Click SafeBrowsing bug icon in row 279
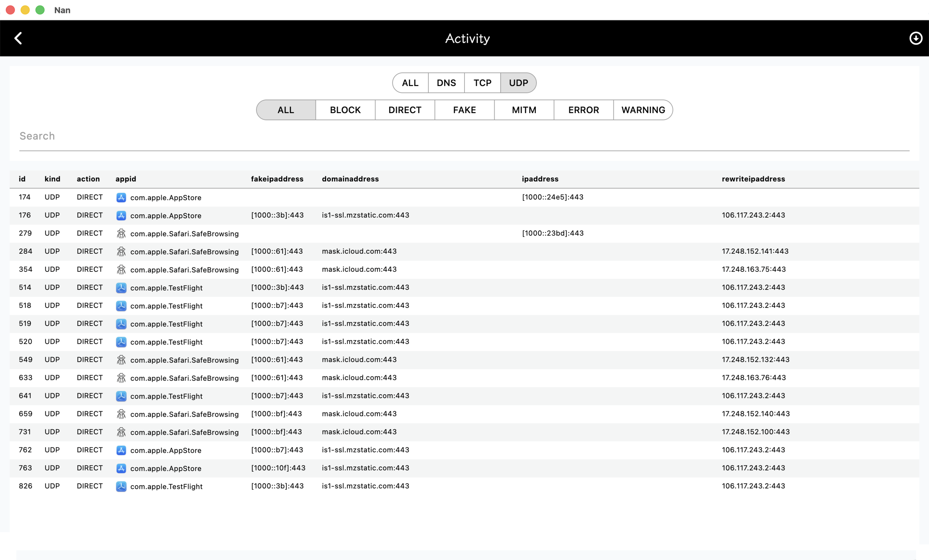 (121, 234)
